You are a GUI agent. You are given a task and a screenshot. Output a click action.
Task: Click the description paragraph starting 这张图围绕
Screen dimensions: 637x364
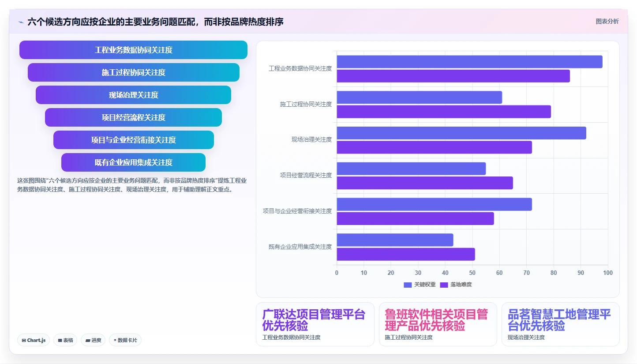tap(132, 185)
